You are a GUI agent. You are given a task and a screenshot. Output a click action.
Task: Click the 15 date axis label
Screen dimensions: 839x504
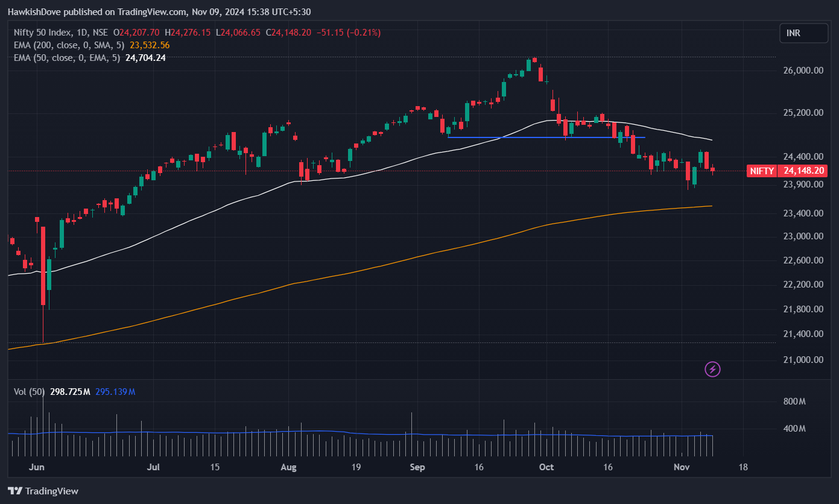point(215,467)
